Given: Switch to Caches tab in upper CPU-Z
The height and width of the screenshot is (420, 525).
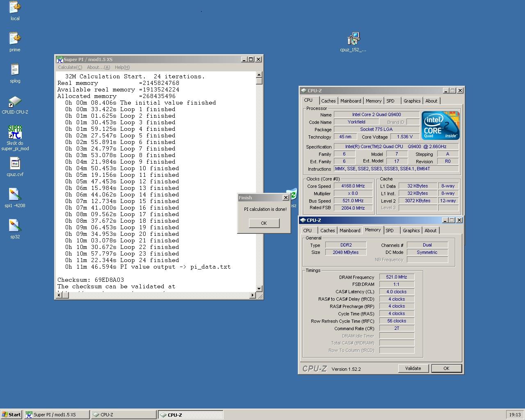Looking at the screenshot, I should pos(328,101).
